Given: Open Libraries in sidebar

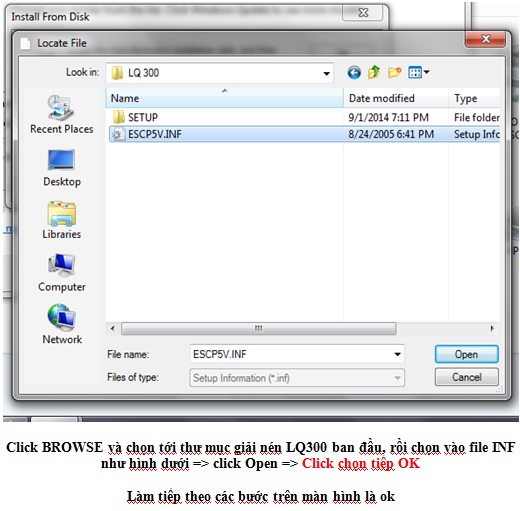Looking at the screenshot, I should tap(62, 220).
